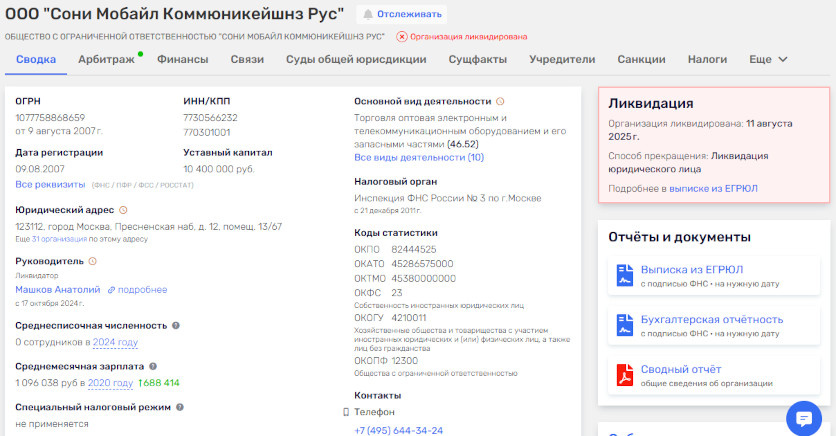836x436 pixels.
Task: Click the Отслеживать button
Action: (x=402, y=14)
